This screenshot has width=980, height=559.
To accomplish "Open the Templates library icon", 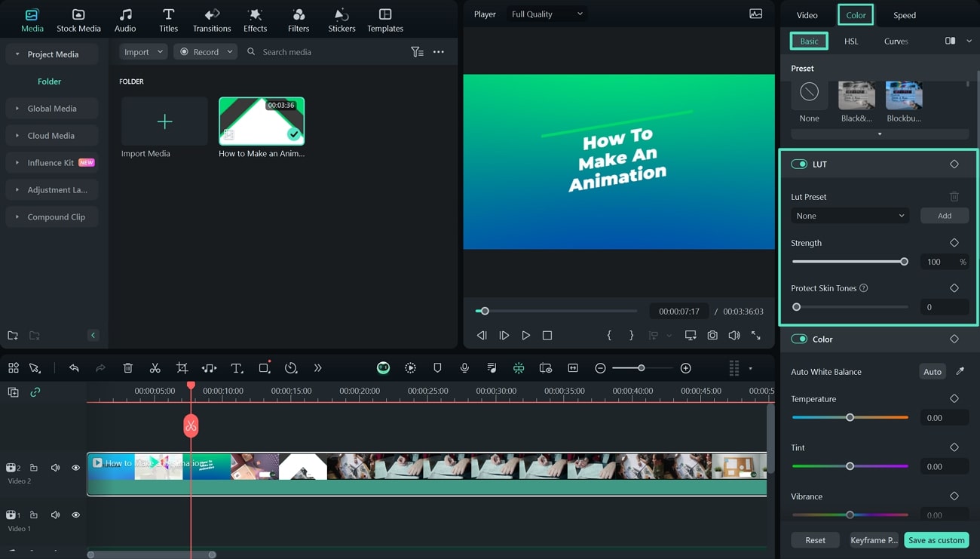I will point(385,20).
